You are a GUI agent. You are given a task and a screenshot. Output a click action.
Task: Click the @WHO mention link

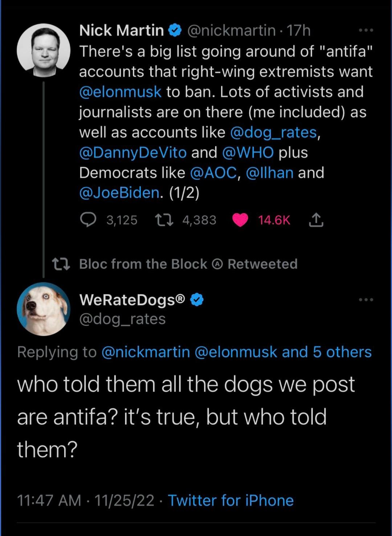coord(248,153)
